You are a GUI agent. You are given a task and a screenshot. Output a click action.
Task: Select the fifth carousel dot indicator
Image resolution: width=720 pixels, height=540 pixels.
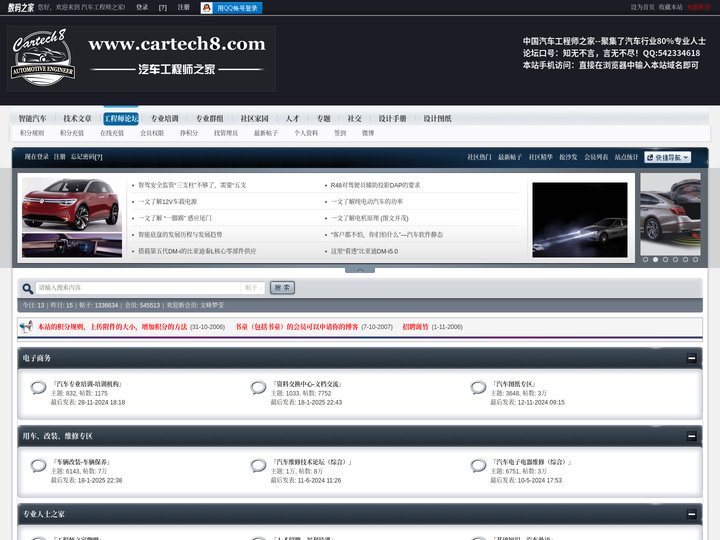tap(686, 259)
